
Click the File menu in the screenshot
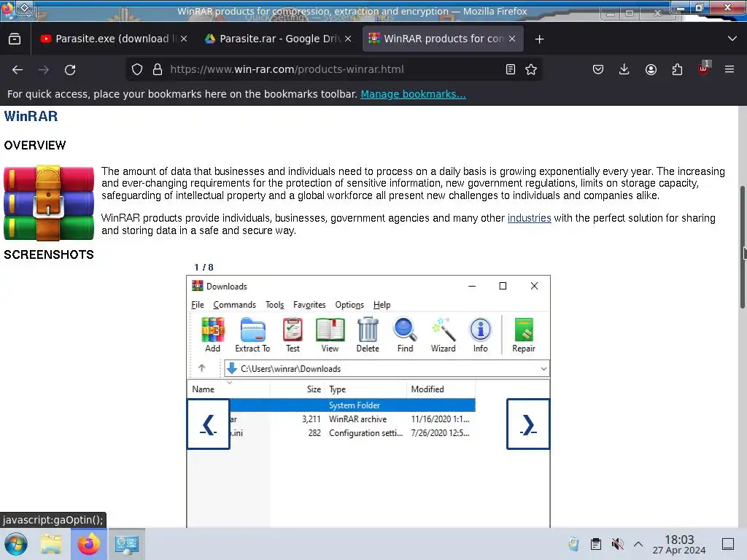click(x=198, y=305)
